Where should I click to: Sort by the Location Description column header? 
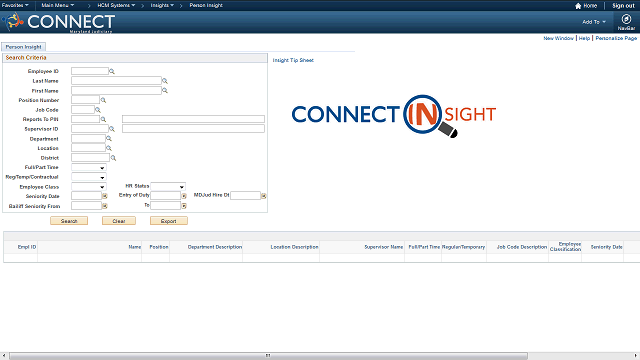click(294, 247)
